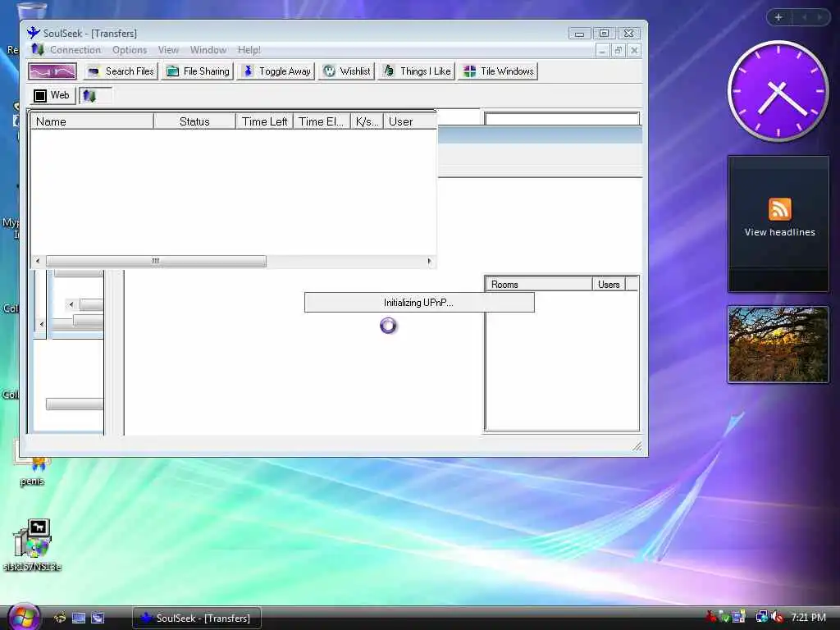Open the Search Files window
The image size is (840, 630).
(121, 71)
